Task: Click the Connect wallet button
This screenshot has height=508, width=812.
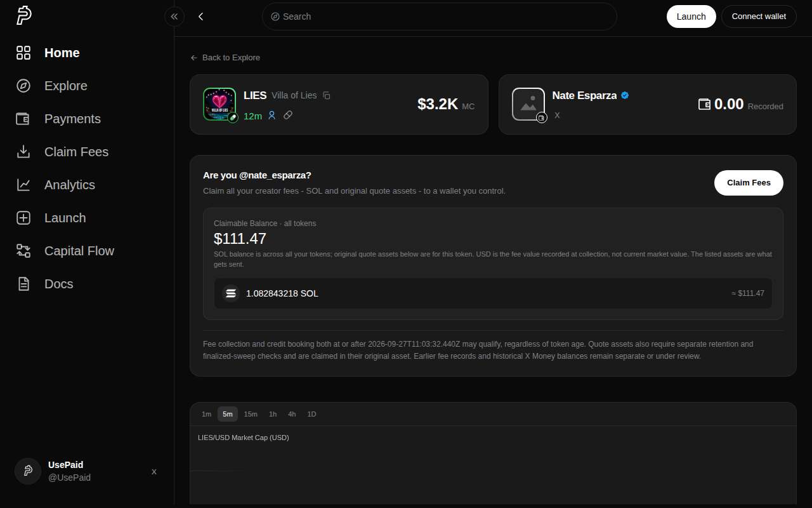Action: pyautogui.click(x=759, y=17)
